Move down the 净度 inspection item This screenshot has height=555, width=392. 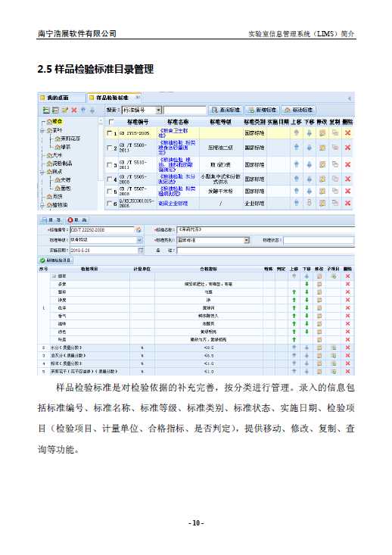[306, 300]
